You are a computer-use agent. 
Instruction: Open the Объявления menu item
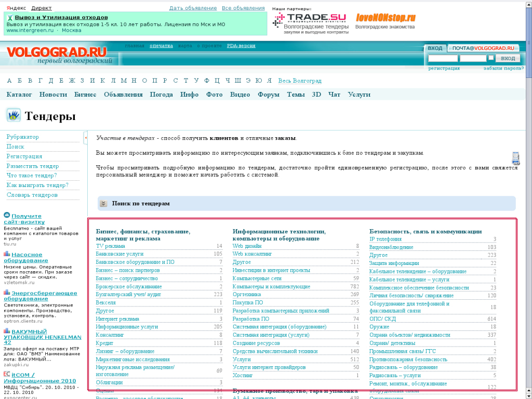pyautogui.click(x=123, y=95)
